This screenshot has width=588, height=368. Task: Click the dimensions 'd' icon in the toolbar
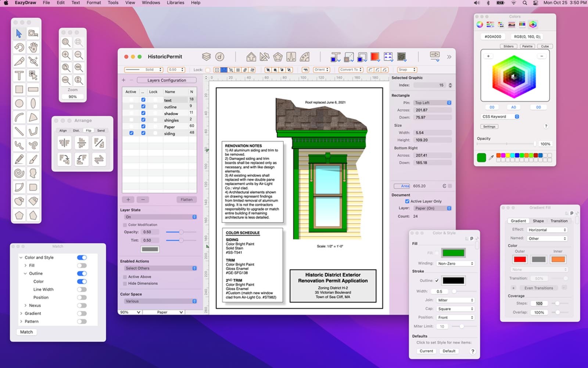(220, 56)
